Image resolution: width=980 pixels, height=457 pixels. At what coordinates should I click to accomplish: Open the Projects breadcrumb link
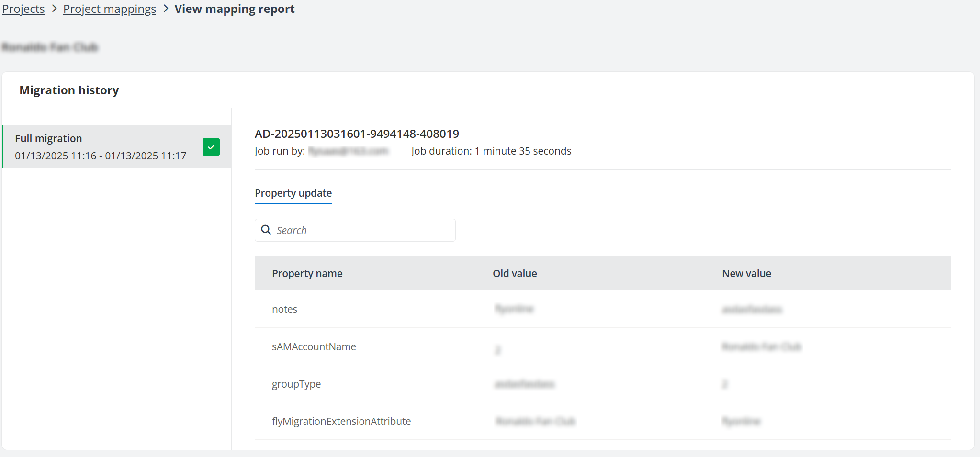coord(23,9)
